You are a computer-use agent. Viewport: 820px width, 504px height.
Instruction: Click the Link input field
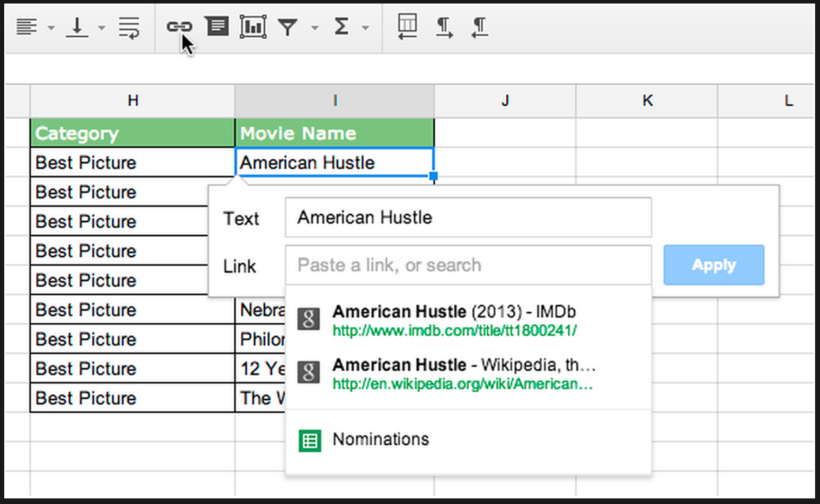[x=468, y=265]
